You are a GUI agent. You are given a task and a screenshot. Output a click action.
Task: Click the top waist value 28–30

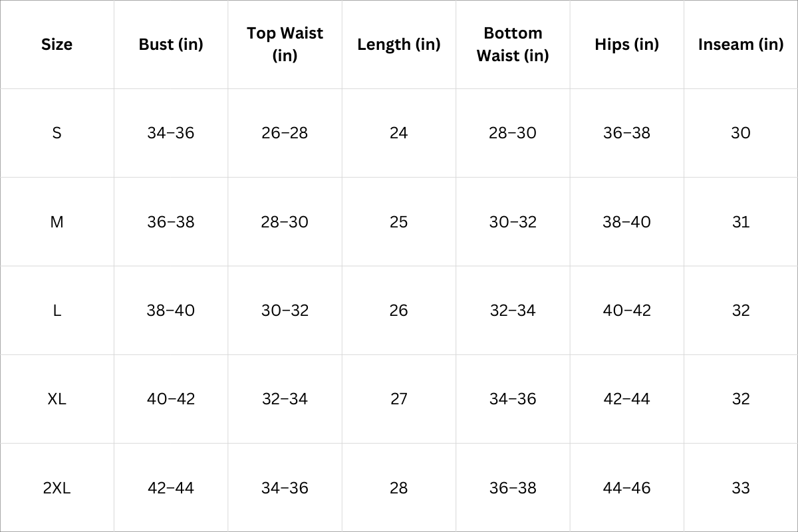click(285, 221)
